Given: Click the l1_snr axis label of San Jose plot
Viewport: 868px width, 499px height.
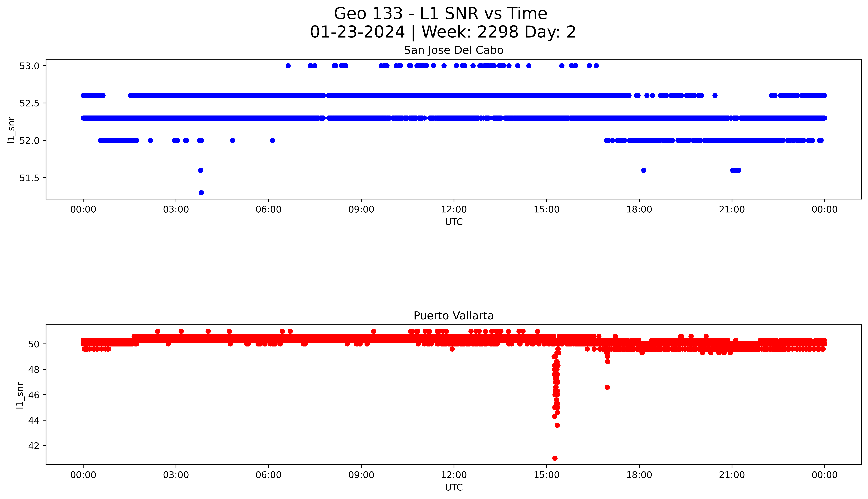Looking at the screenshot, I should click(11, 130).
